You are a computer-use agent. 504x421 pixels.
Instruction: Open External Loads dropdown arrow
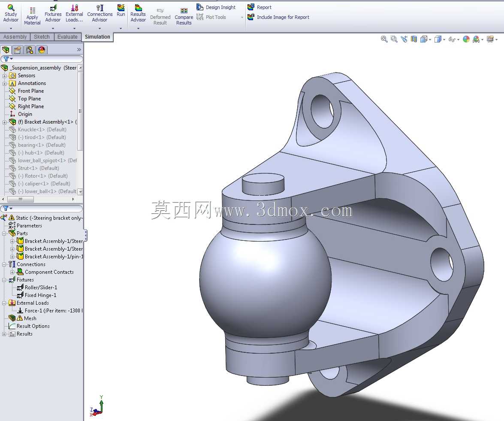click(x=74, y=29)
